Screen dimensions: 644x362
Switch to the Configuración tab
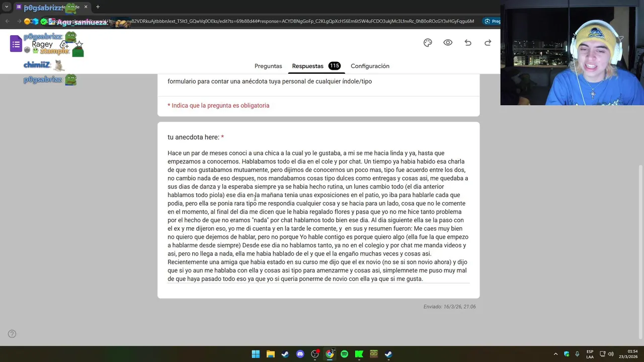pos(370,66)
